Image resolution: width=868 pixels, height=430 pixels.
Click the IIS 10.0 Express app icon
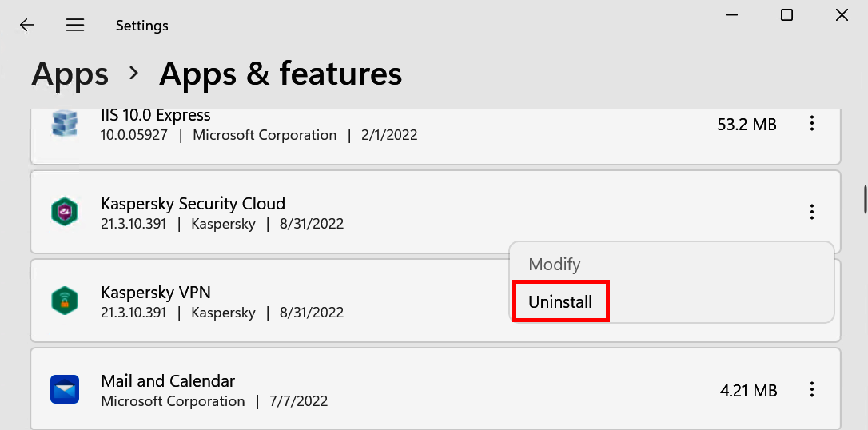(62, 124)
